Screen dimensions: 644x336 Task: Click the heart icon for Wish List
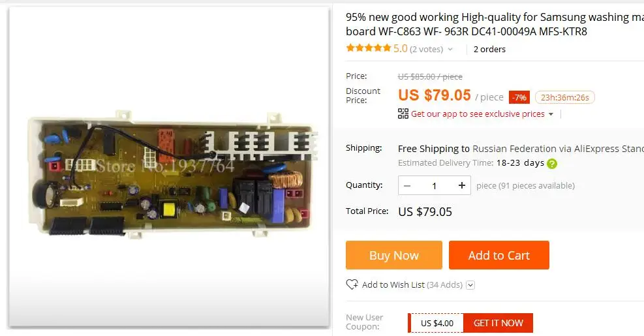352,284
